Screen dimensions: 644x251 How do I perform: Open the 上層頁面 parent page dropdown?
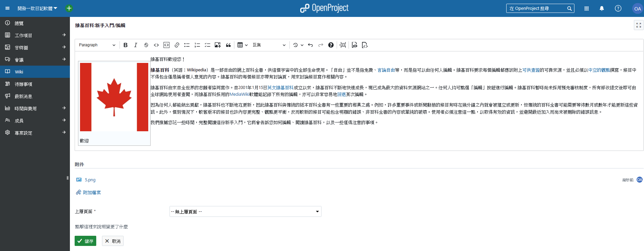pos(246,211)
